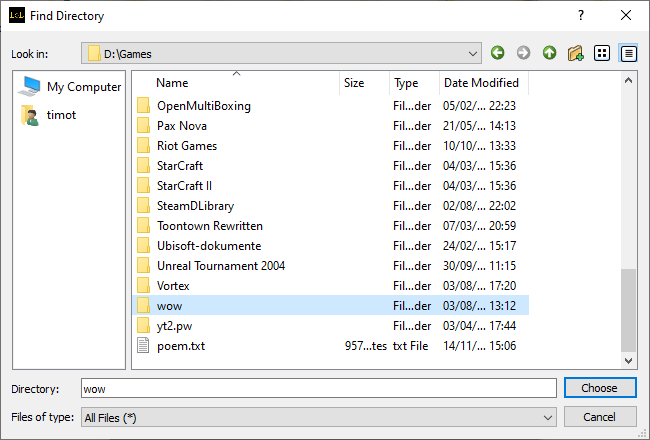Select the Unreal Tournament 2004 folder

click(x=221, y=266)
